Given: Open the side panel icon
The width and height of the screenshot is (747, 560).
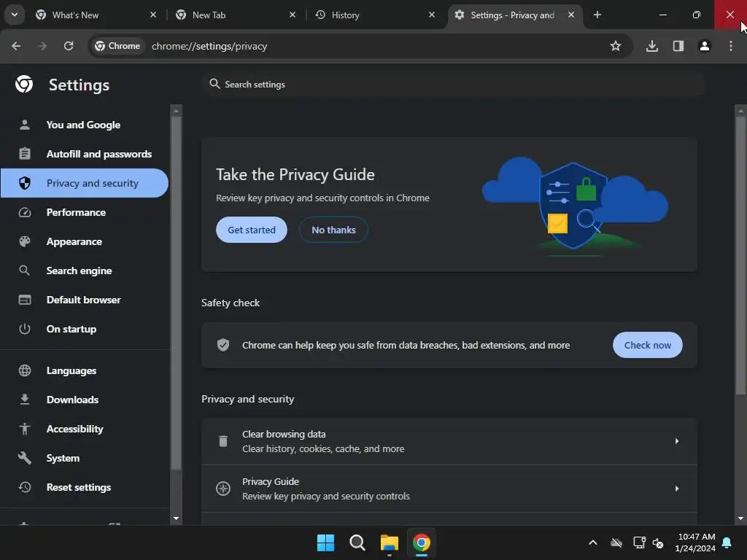Looking at the screenshot, I should pyautogui.click(x=678, y=46).
